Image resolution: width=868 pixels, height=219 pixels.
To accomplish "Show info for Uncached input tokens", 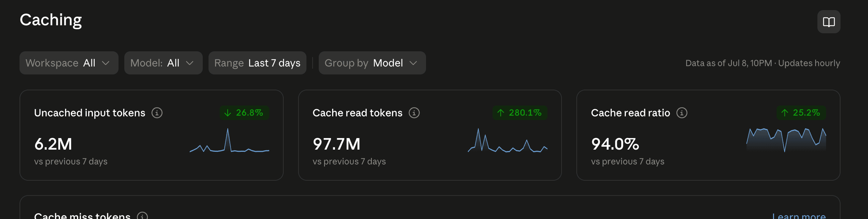I will pyautogui.click(x=157, y=113).
